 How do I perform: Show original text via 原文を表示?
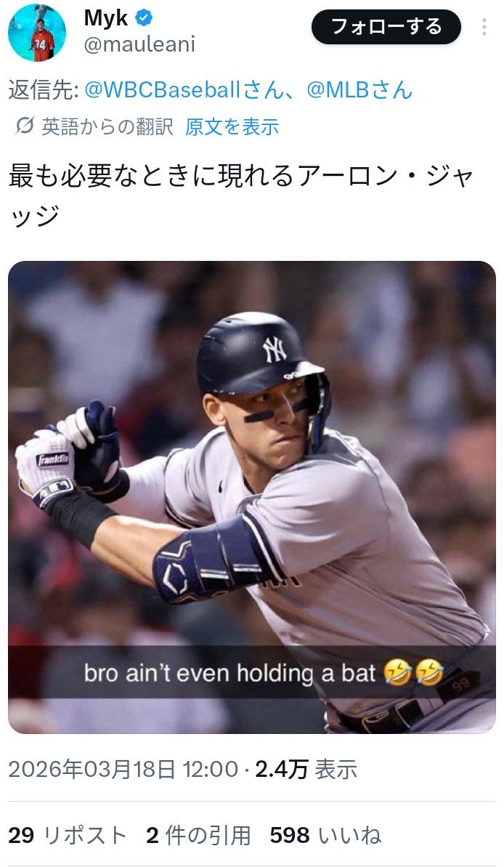(x=232, y=126)
